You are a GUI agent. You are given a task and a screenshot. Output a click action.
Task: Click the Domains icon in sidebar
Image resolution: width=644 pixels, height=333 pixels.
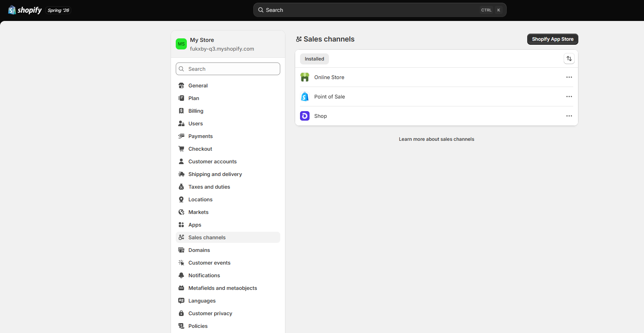click(x=181, y=250)
